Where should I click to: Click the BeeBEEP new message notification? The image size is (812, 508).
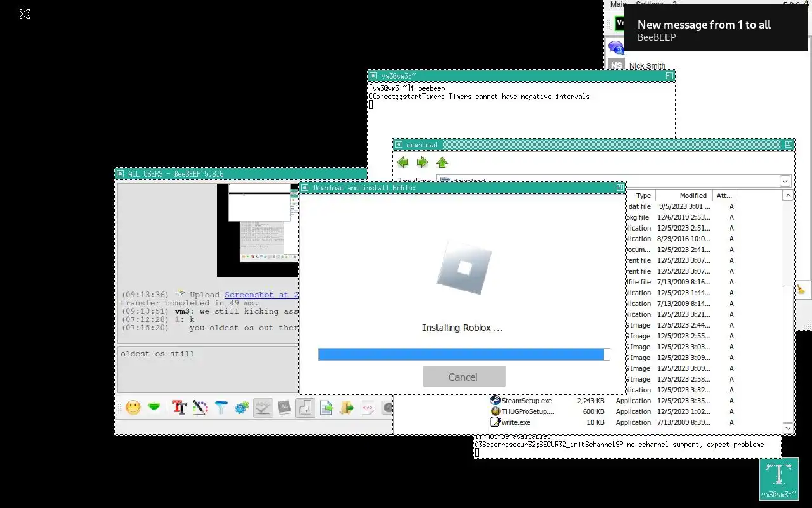[x=716, y=28]
